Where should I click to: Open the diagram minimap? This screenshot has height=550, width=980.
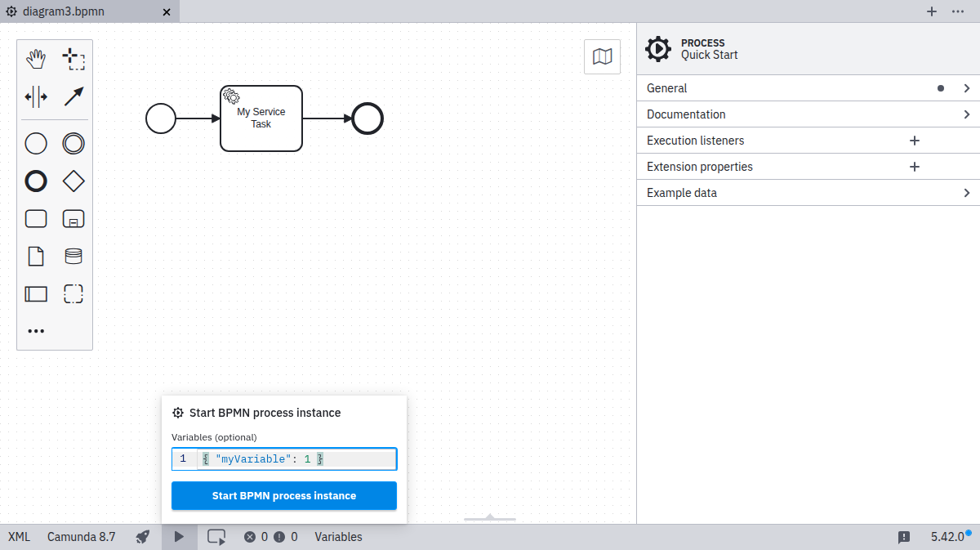pos(602,56)
